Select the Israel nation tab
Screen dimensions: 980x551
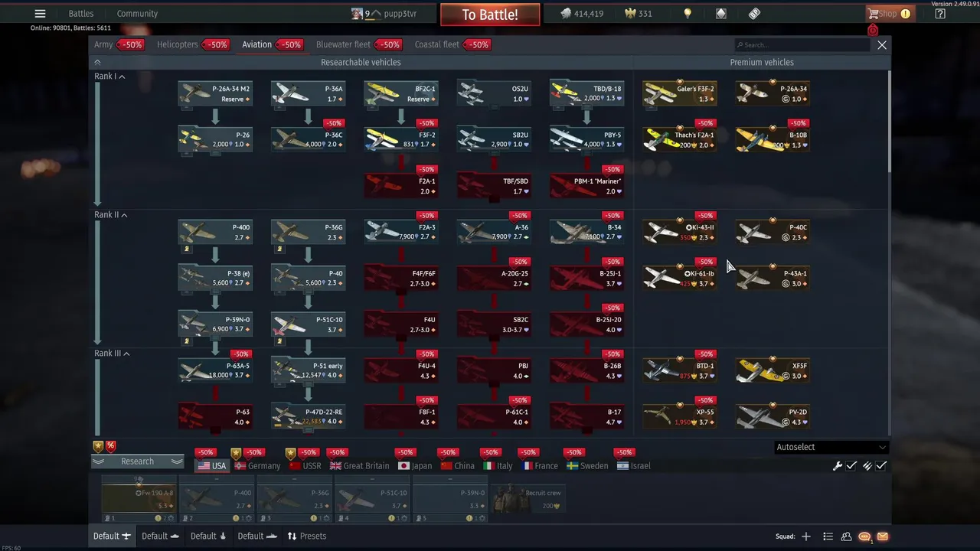coord(633,465)
